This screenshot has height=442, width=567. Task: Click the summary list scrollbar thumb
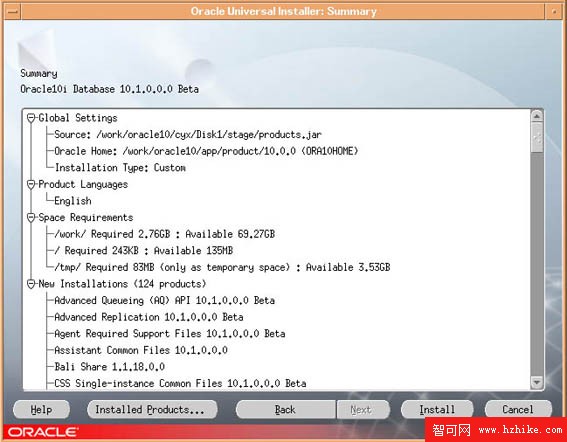point(537,138)
